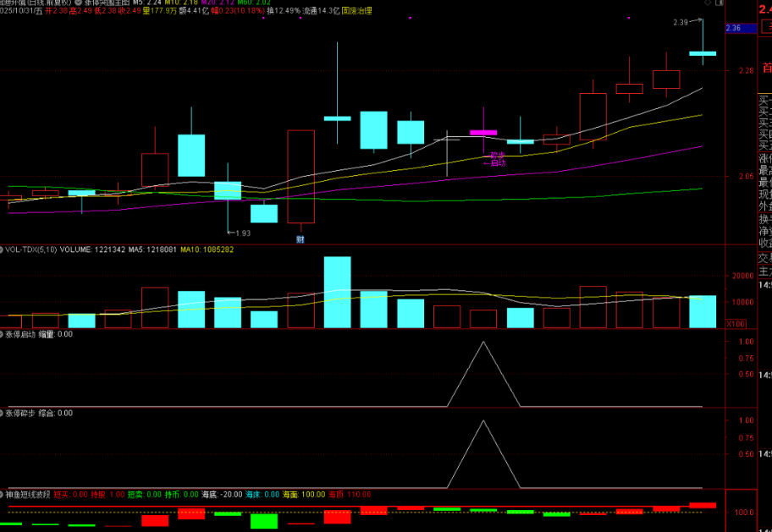Image resolution: width=772 pixels, height=532 pixels.
Task: Click the 涨停启动 indicator name label
Action: click(20, 334)
